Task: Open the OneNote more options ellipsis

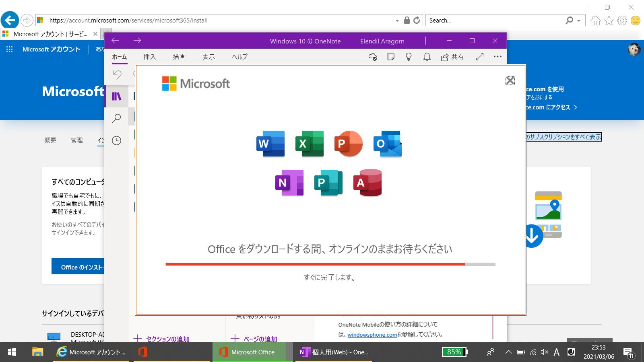Action: [497, 57]
